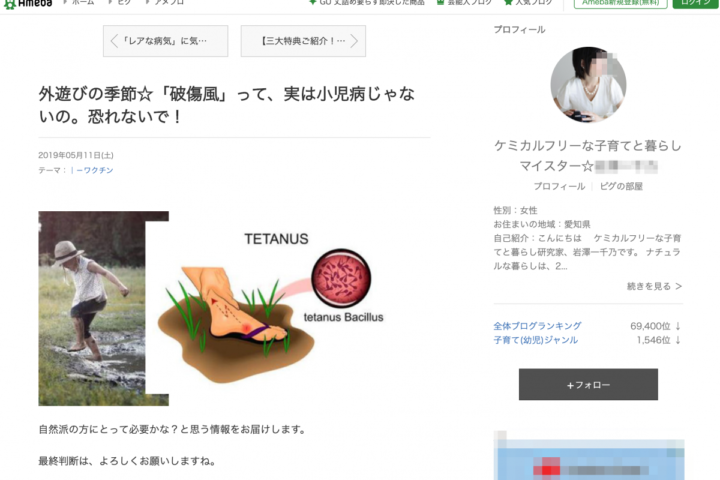Open 全体ブログランキング link
The width and height of the screenshot is (720, 480).
[537, 326]
